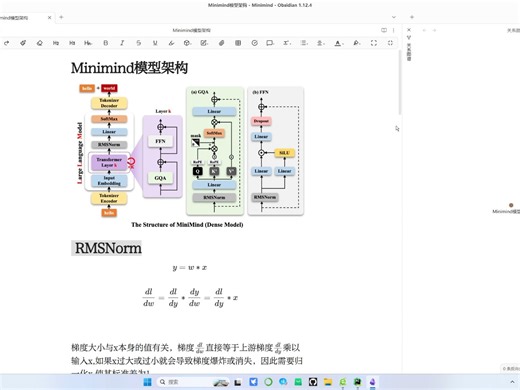Image resolution: width=520 pixels, height=390 pixels.
Task: Navigate back in right pane
Action: point(424,30)
